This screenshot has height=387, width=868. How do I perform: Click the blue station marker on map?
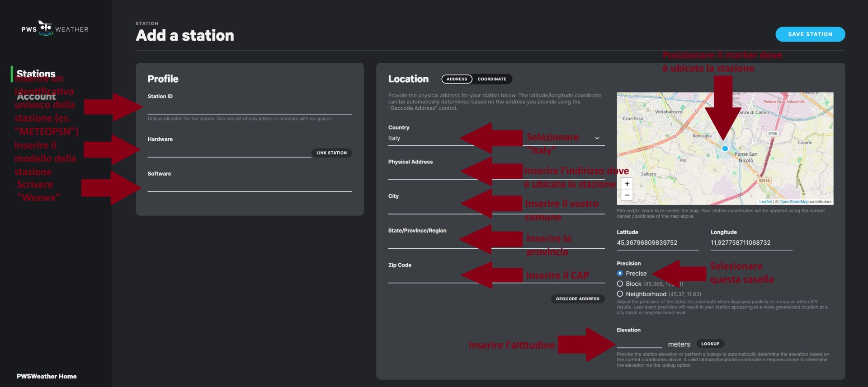pos(725,149)
